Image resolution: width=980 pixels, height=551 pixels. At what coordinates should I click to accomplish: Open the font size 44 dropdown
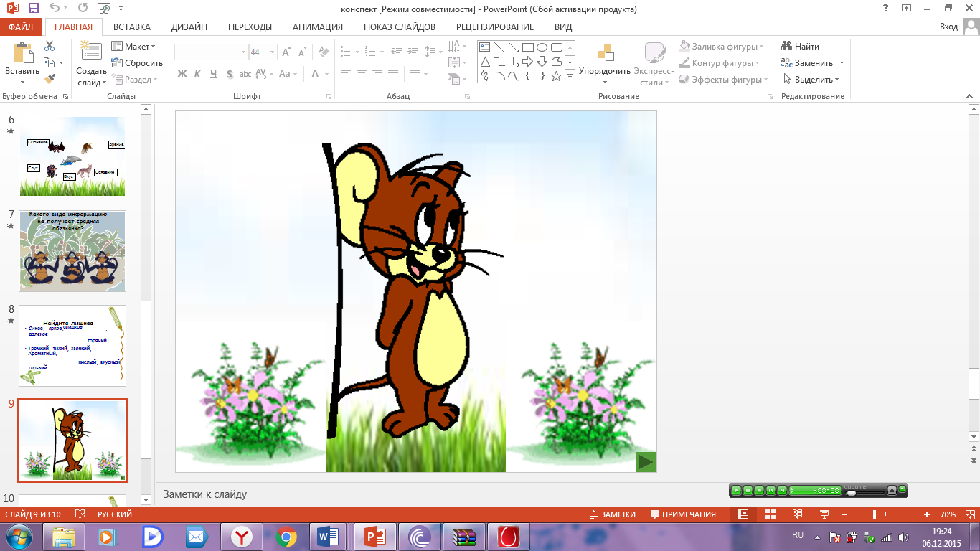coord(273,52)
